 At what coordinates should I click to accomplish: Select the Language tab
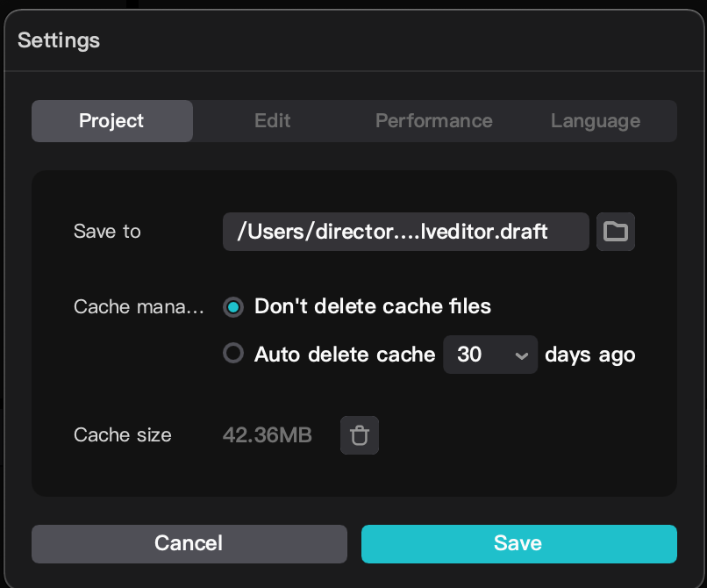pyautogui.click(x=595, y=121)
